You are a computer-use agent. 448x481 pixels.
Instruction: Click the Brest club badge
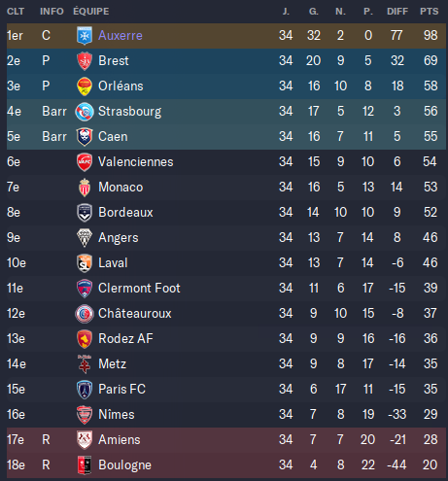85,61
